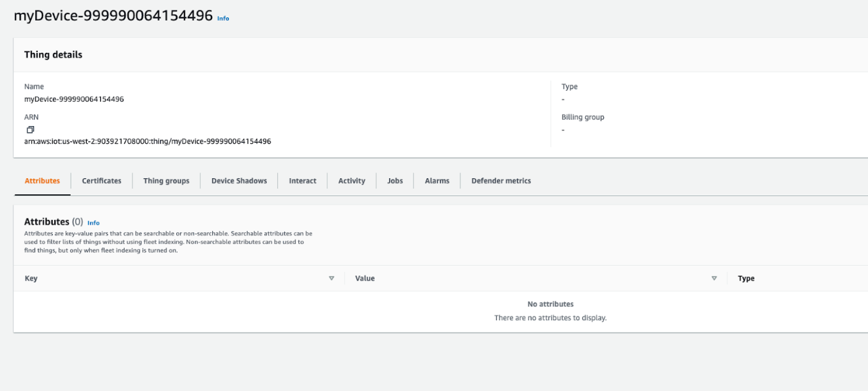
Task: Open the Thing groups tab
Action: pyautogui.click(x=166, y=181)
